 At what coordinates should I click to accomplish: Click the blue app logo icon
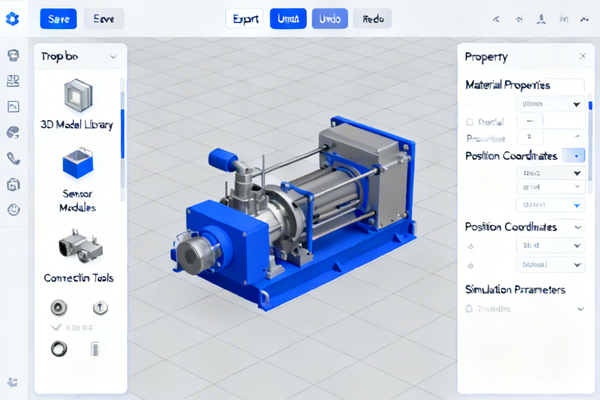click(x=13, y=18)
